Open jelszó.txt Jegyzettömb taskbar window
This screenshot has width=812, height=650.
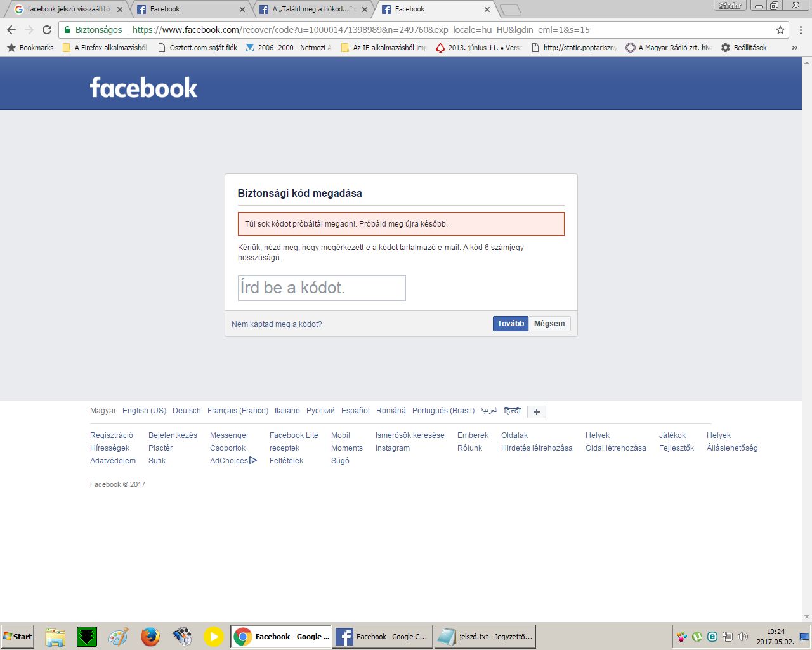pos(485,637)
